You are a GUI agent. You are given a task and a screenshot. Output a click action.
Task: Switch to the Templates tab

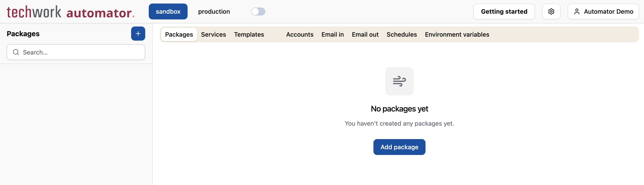pyautogui.click(x=249, y=34)
